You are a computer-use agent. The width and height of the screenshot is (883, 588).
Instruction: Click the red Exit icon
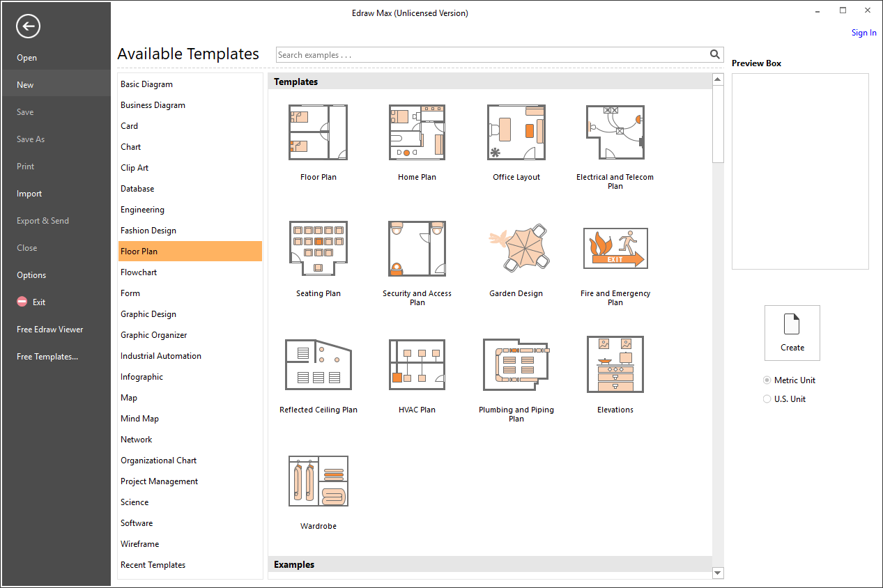point(22,302)
